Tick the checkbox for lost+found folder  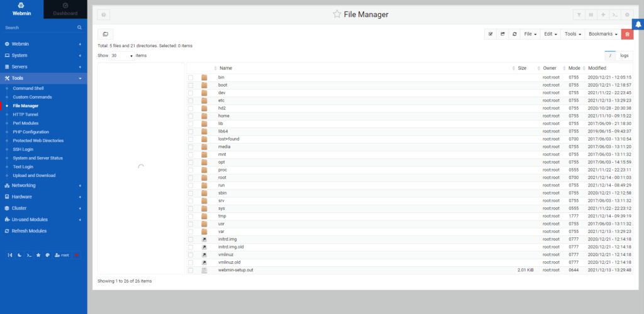click(x=191, y=139)
